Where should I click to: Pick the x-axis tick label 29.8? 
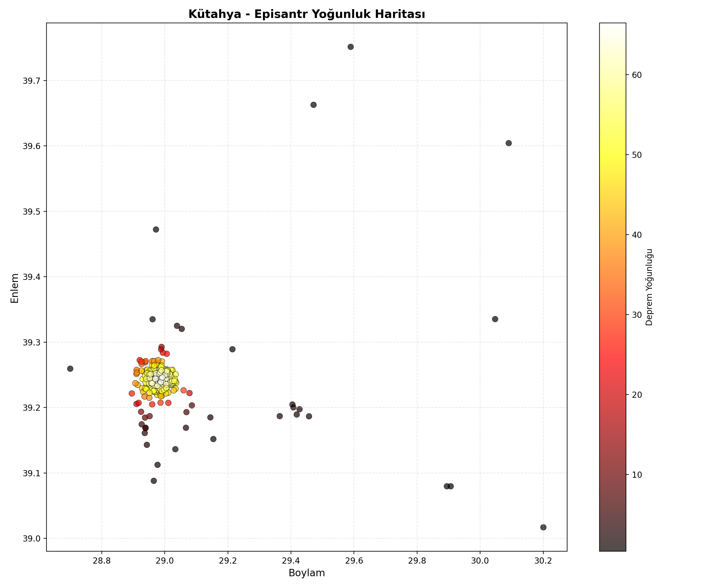[417, 560]
